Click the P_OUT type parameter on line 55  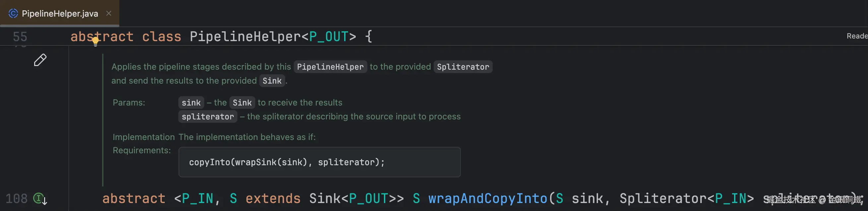pos(329,36)
